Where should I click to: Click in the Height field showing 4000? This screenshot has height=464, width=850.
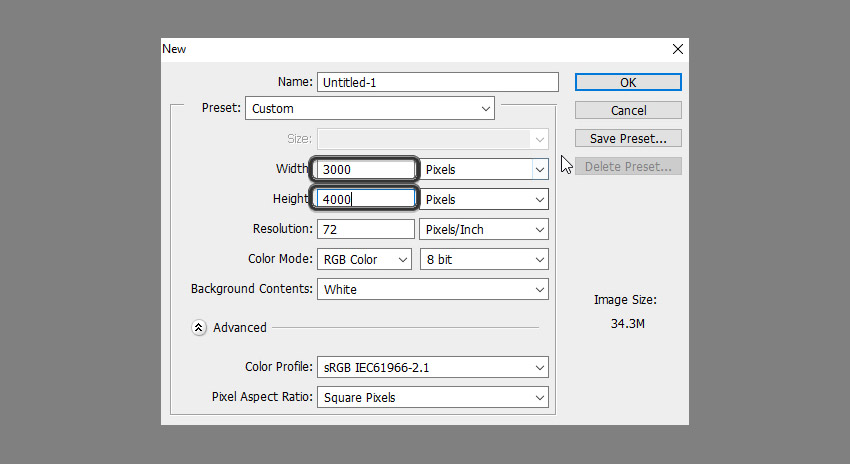coord(365,199)
